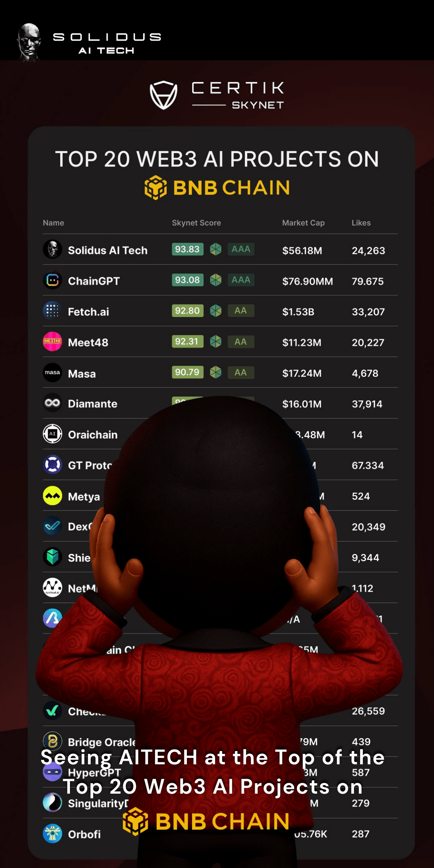Open the Solidus AI Tech project name
The image size is (434, 868).
(x=108, y=250)
